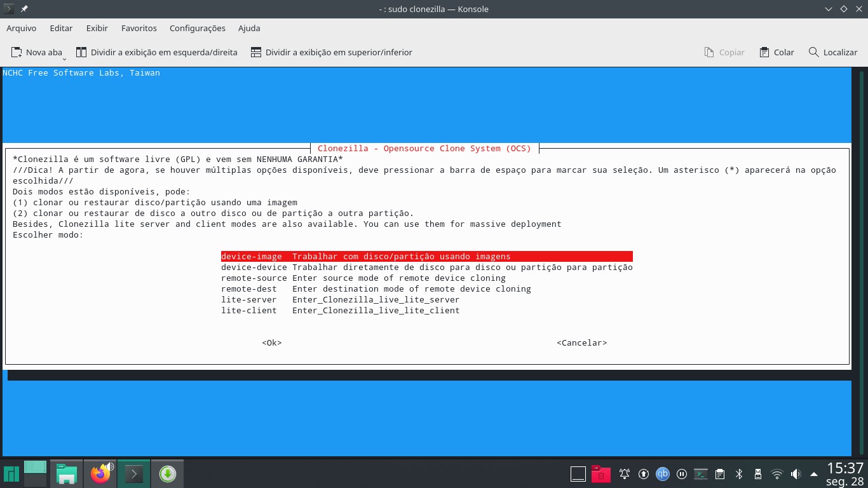Select the lite-server option
Screen dimensions: 868x488
341,299
